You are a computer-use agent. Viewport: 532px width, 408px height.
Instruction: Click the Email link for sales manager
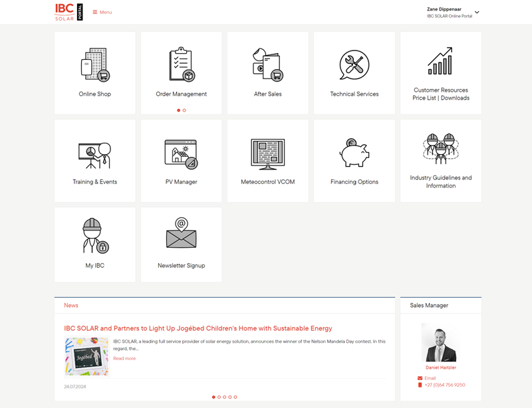click(430, 378)
